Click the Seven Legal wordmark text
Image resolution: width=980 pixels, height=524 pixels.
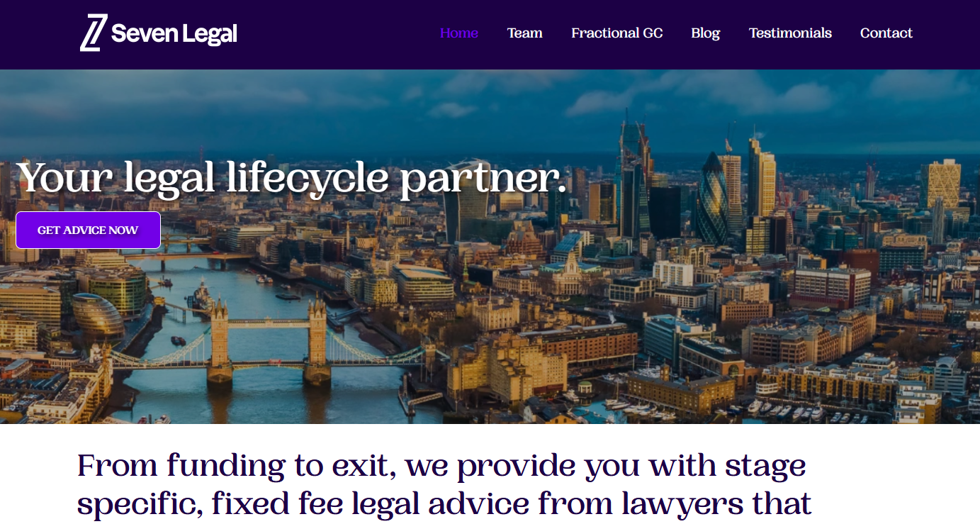point(174,33)
